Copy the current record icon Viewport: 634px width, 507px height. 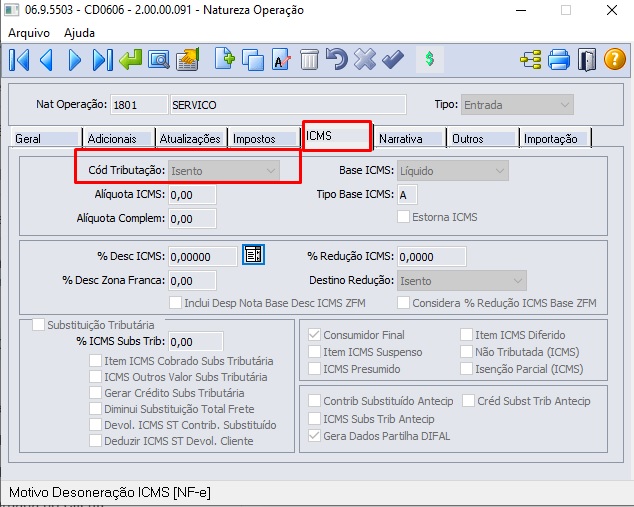[253, 60]
